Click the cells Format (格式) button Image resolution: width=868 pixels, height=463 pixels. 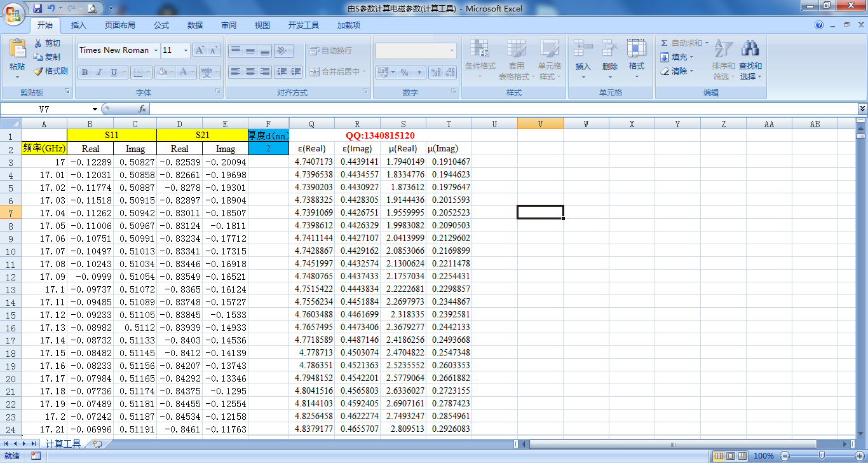click(x=636, y=60)
